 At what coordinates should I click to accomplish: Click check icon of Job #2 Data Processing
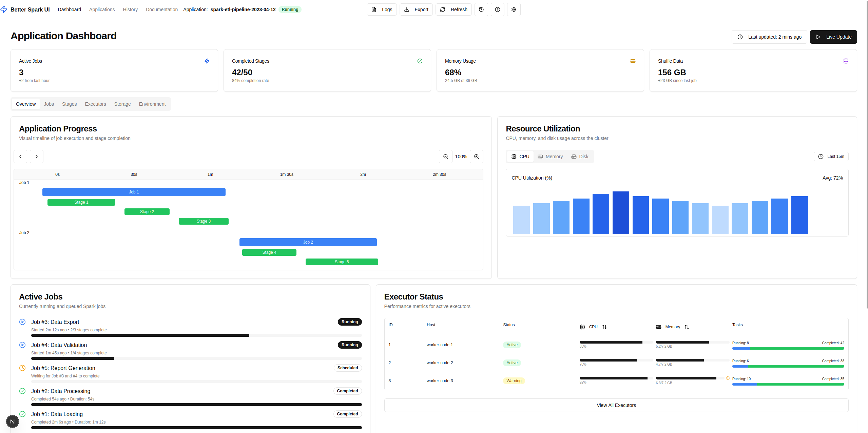(x=22, y=391)
